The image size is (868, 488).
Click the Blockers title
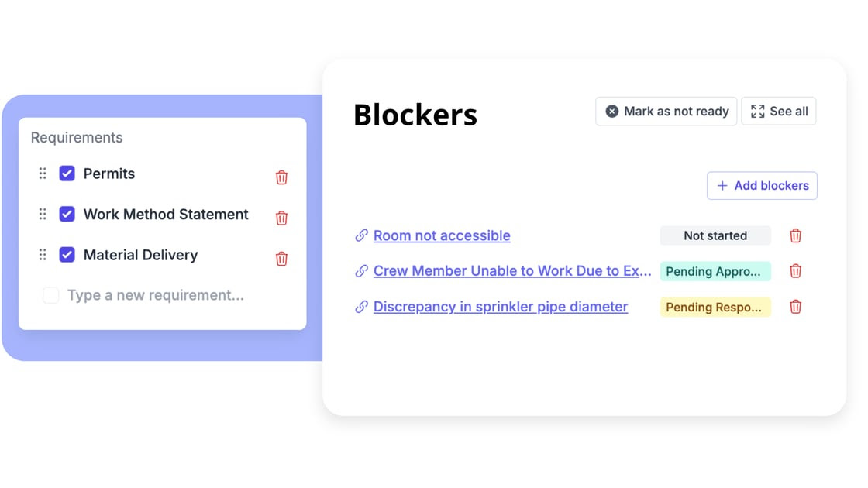coord(415,115)
